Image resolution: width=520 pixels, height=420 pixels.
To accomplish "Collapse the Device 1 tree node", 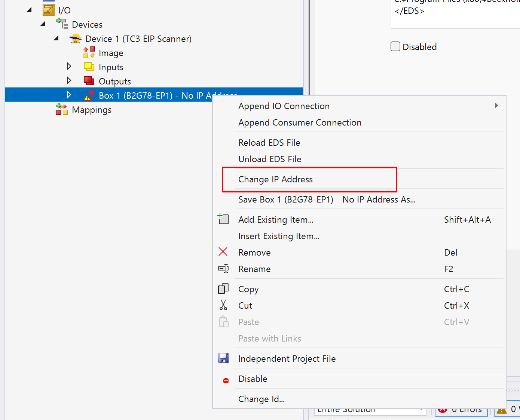I will pyautogui.click(x=56, y=38).
